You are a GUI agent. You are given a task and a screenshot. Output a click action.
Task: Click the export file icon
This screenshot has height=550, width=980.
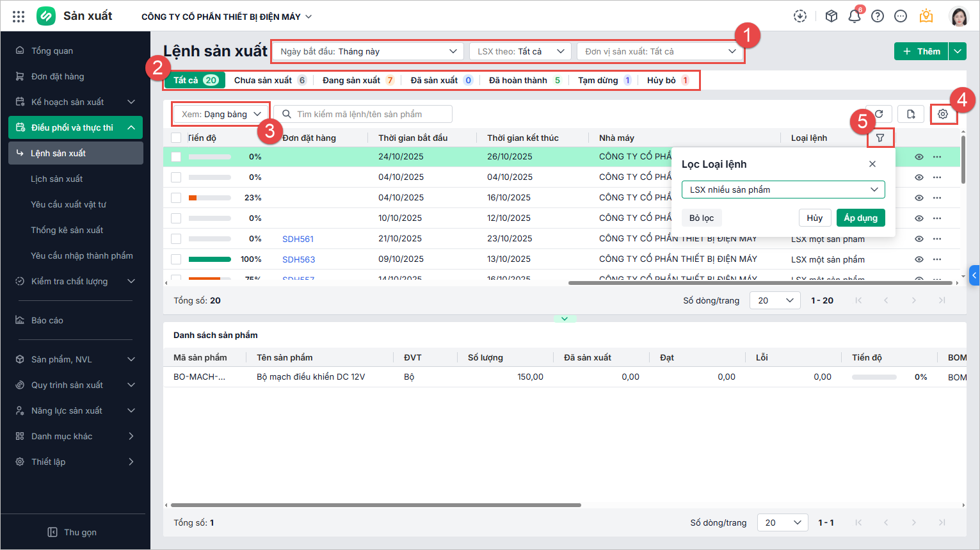tap(910, 114)
